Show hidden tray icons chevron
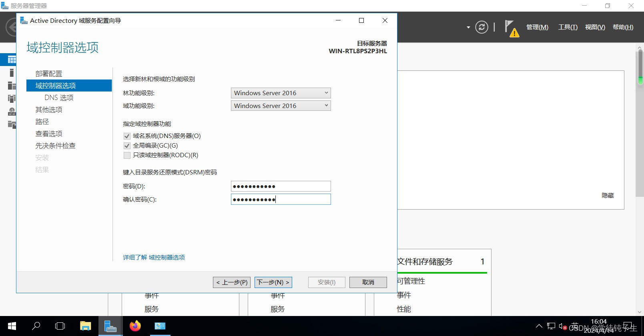Image resolution: width=644 pixels, height=336 pixels. tap(539, 326)
